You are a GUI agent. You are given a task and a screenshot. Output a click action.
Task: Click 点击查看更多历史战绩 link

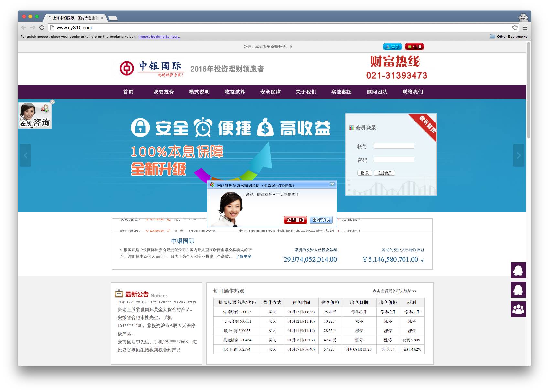[x=395, y=291]
